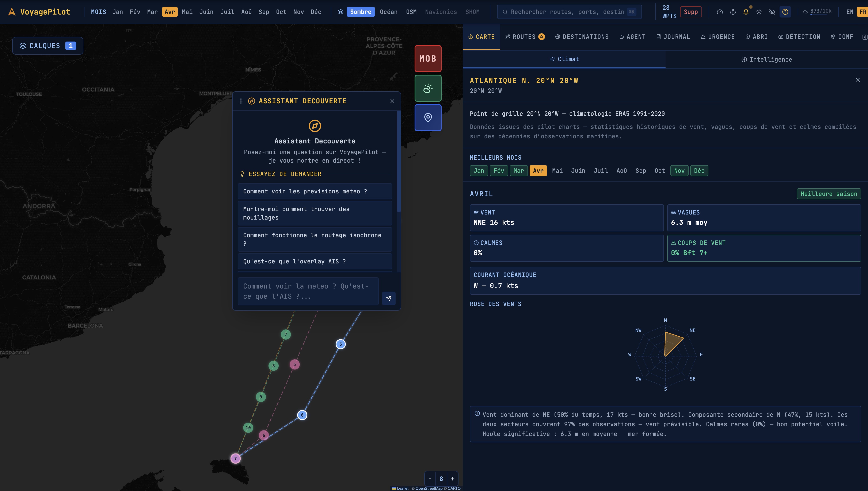
Task: Click pink waypoint 7 at the island
Action: coord(236,458)
